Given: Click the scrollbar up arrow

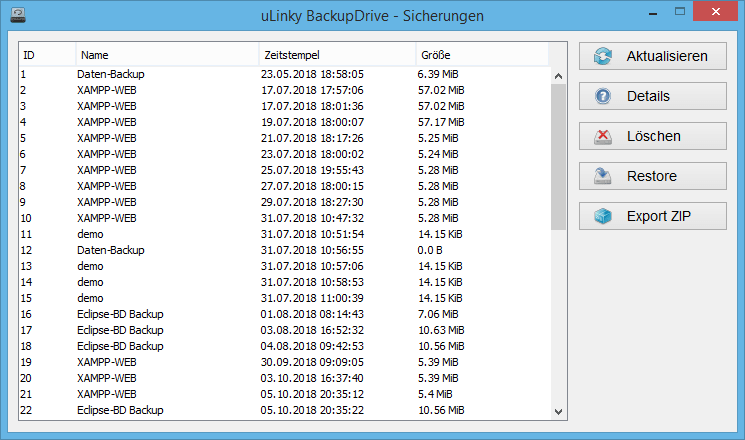Looking at the screenshot, I should (x=558, y=76).
